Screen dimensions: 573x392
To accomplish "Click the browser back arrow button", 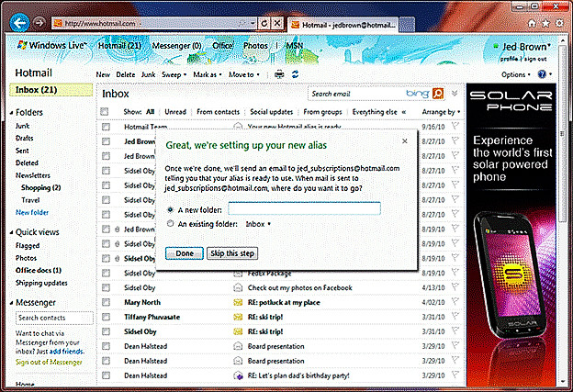I will pyautogui.click(x=18, y=22).
